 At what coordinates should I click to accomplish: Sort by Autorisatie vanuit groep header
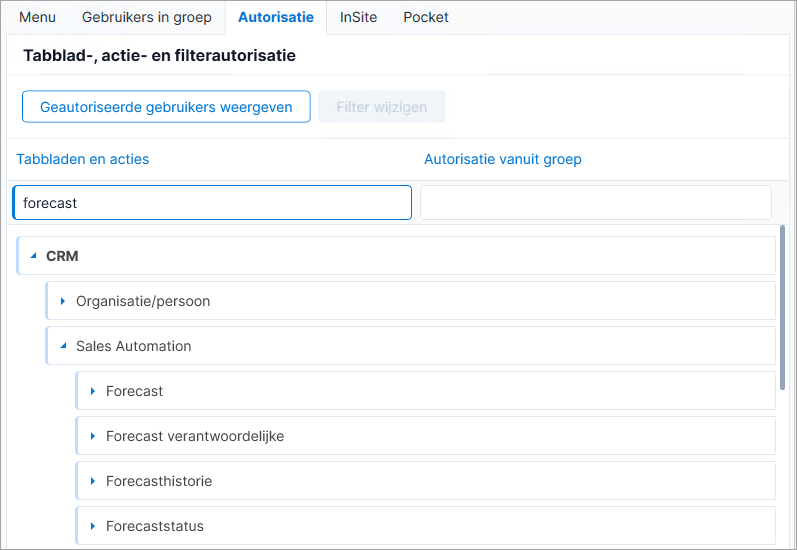503,159
